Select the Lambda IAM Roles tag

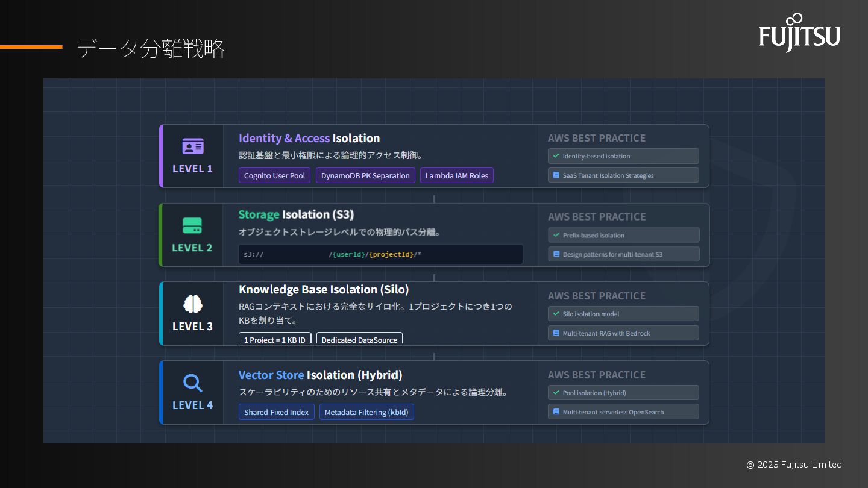tap(457, 175)
